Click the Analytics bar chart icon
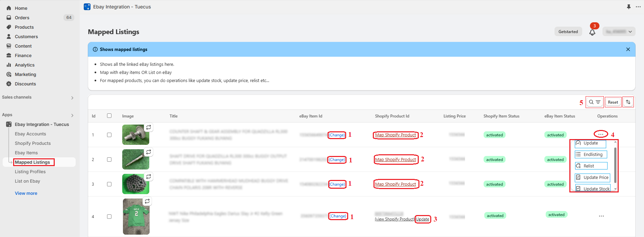644x237 pixels. (9, 65)
